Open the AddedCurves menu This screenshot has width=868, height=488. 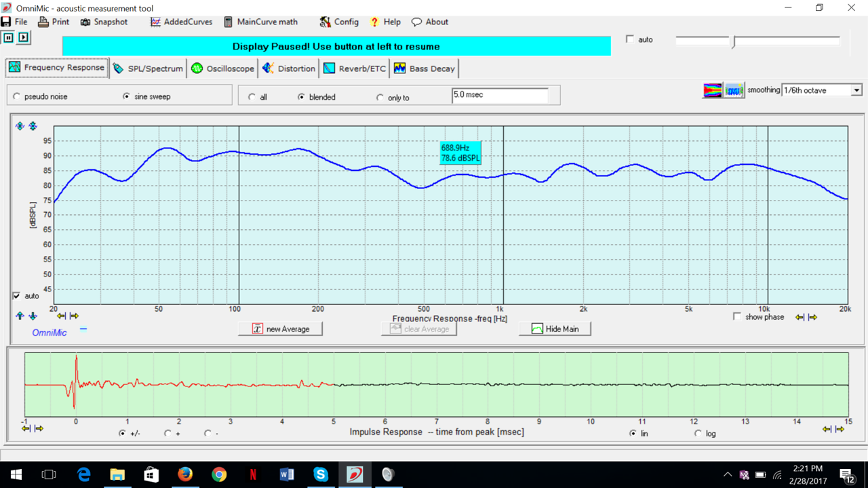pos(180,22)
